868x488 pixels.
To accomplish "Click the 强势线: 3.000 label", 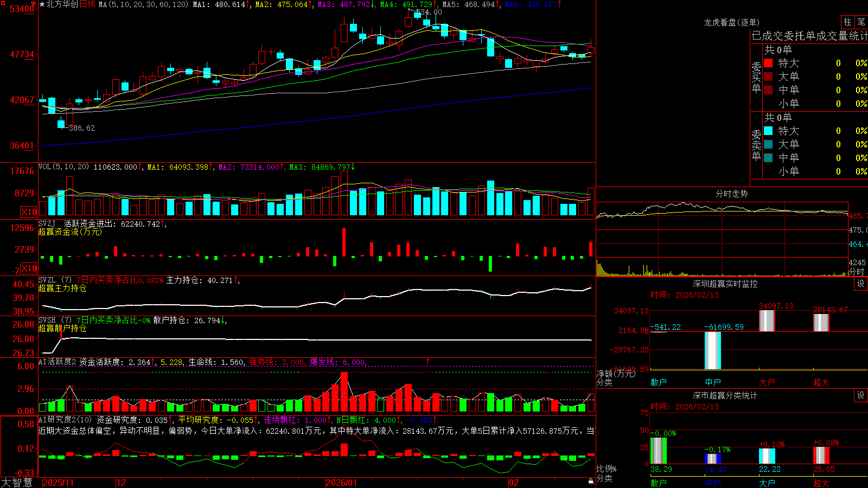I will coord(277,362).
